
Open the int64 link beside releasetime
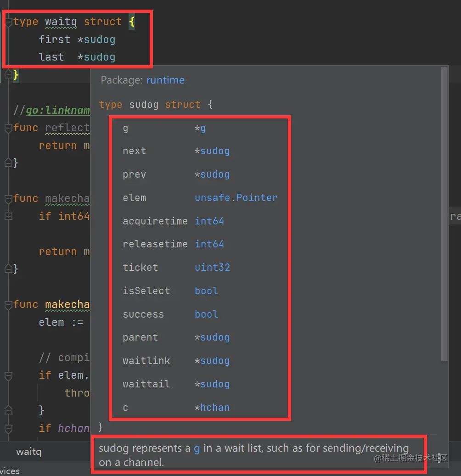click(x=209, y=244)
